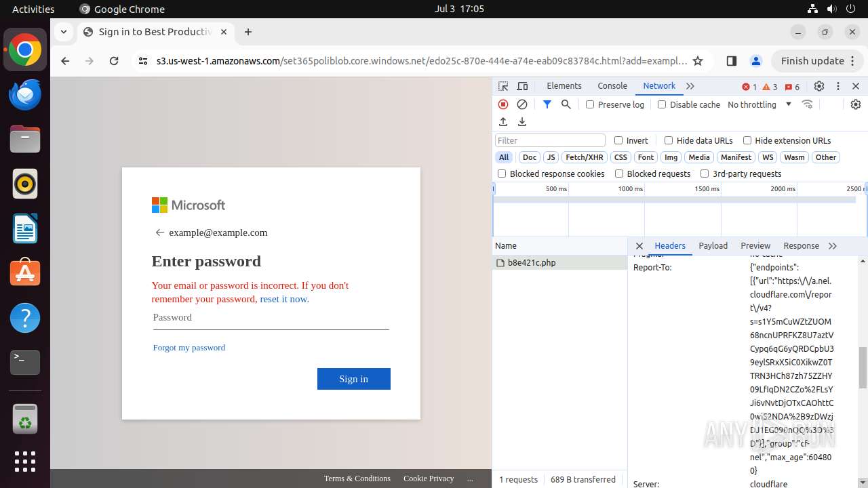Reload the page
Screen dimensions: 868x488
coord(114,61)
